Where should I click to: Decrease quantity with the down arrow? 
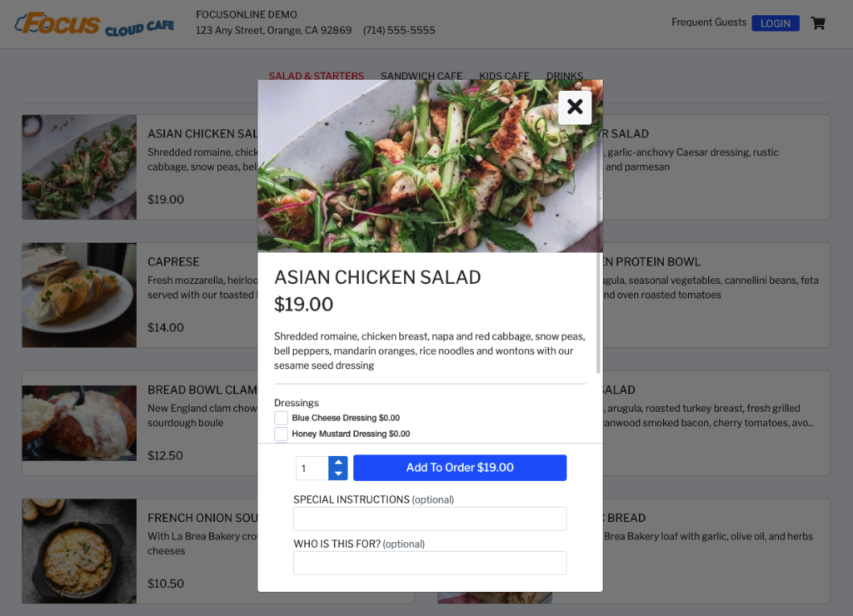point(338,474)
